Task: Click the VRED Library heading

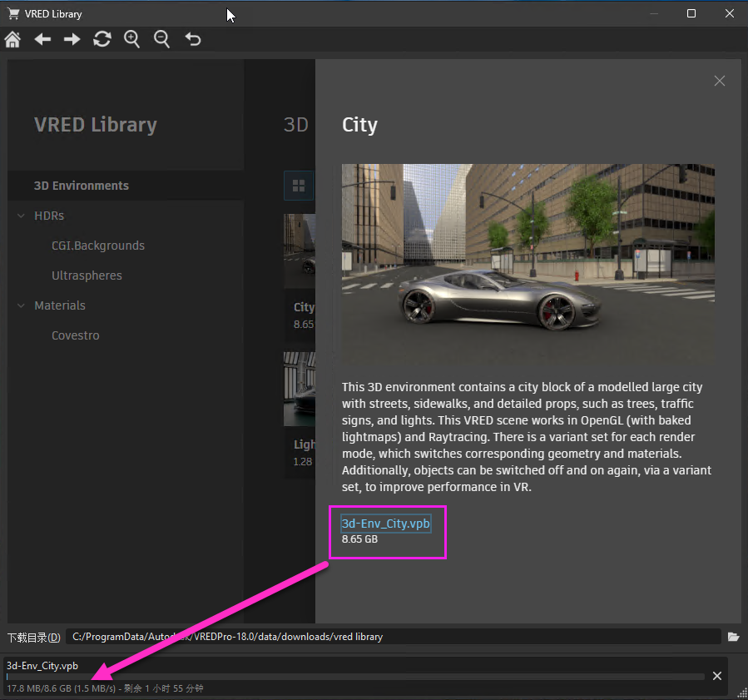Action: [96, 125]
